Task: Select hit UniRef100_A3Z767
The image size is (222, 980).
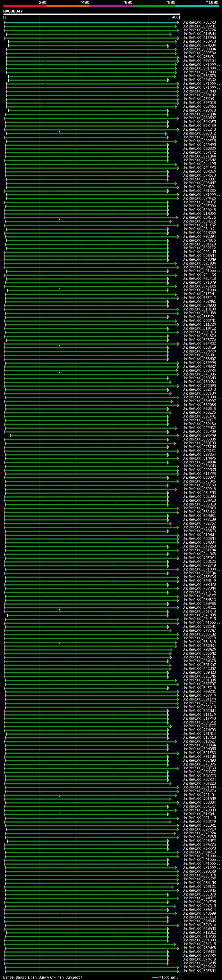Action: (199, 523)
